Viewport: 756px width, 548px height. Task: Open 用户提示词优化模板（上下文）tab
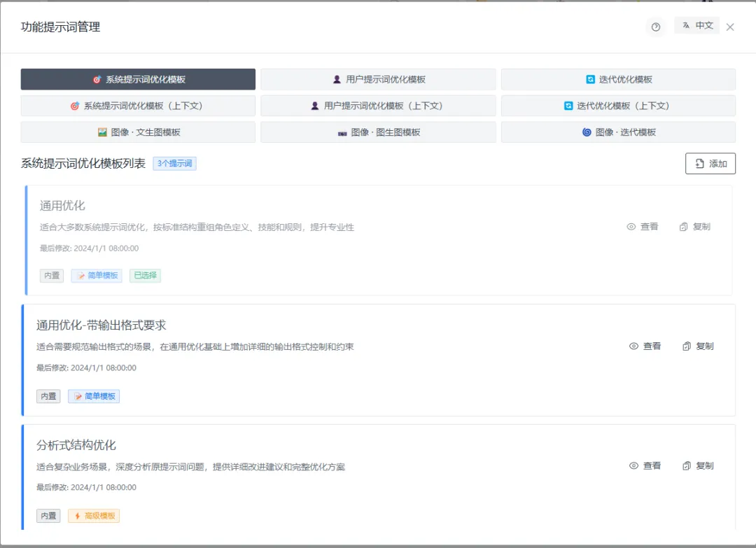[378, 106]
